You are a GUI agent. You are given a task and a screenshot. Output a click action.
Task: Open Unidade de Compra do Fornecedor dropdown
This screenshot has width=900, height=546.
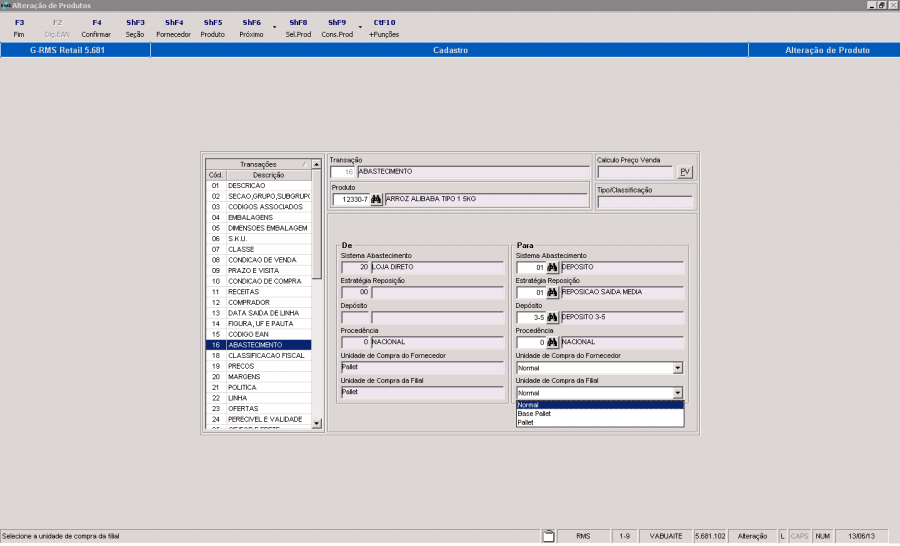pos(678,368)
